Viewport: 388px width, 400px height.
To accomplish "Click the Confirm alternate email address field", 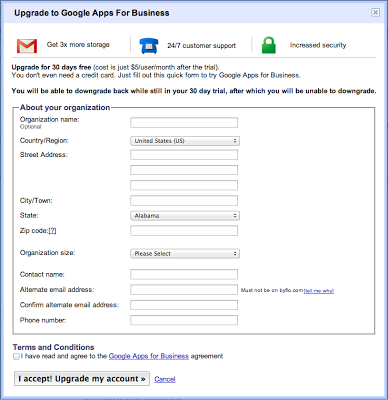I will (184, 305).
